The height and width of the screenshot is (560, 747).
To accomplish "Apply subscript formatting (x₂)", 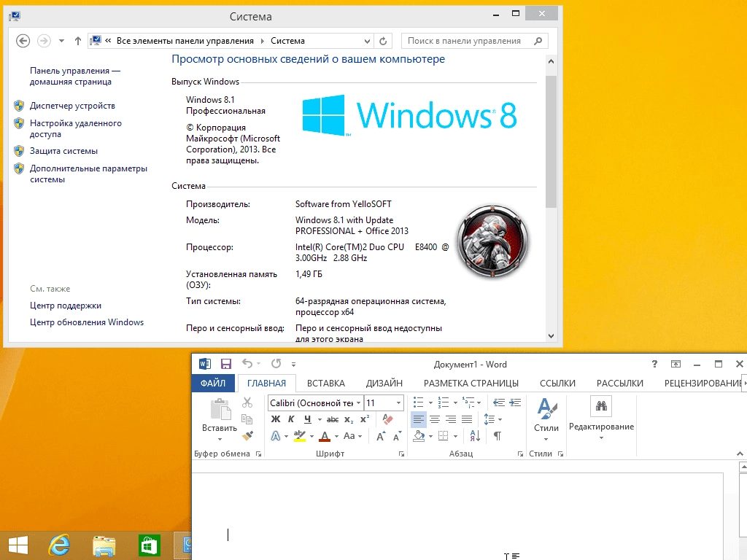I will [349, 419].
